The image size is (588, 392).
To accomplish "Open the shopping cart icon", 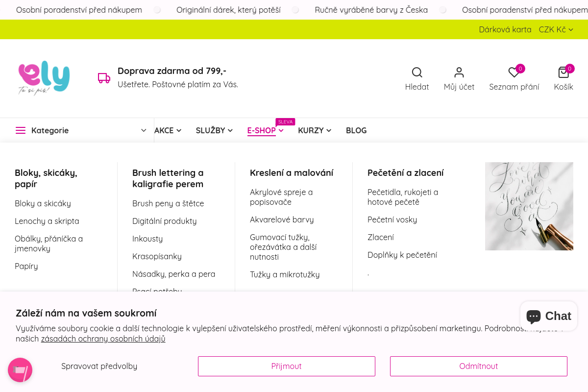I will pyautogui.click(x=563, y=73).
